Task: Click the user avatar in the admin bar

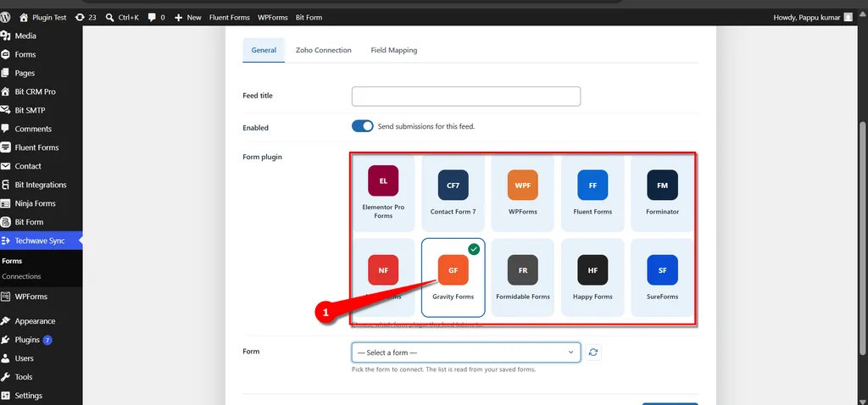Action: tap(848, 17)
